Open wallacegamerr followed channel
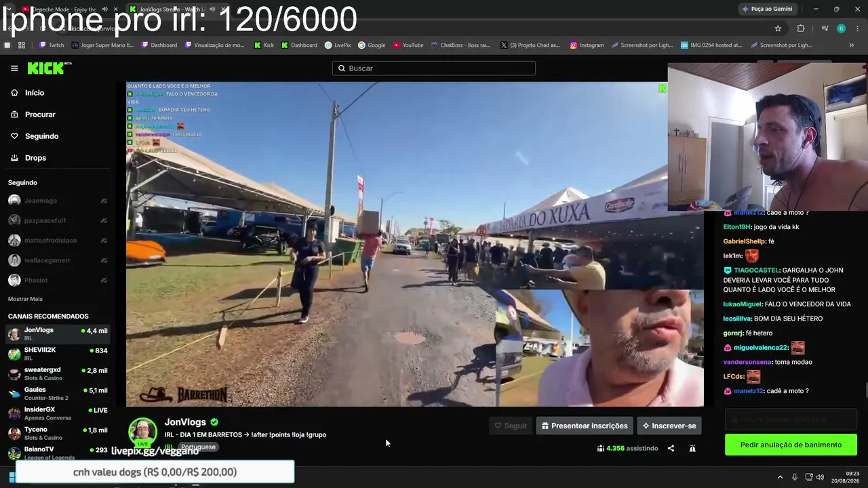This screenshot has height=488, width=868. 58,260
